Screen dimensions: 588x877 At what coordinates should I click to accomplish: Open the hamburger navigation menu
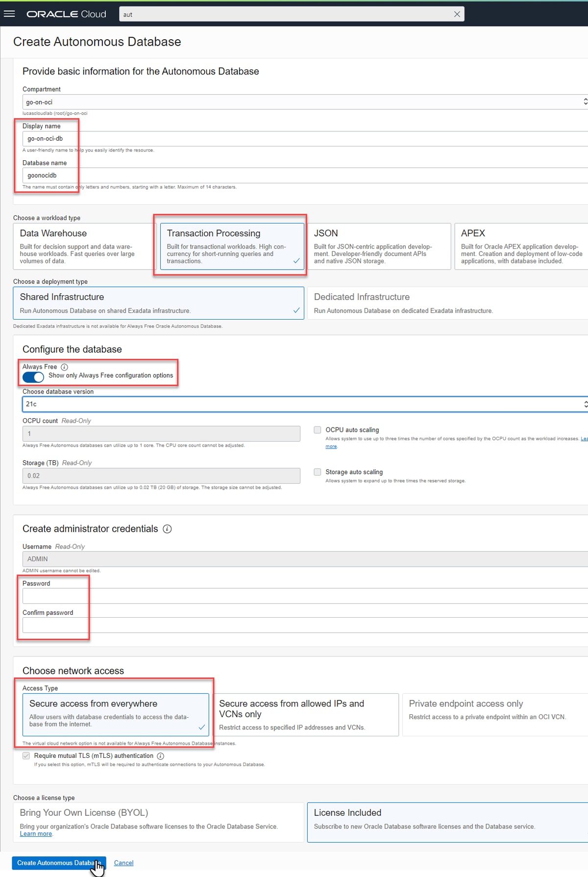9,14
